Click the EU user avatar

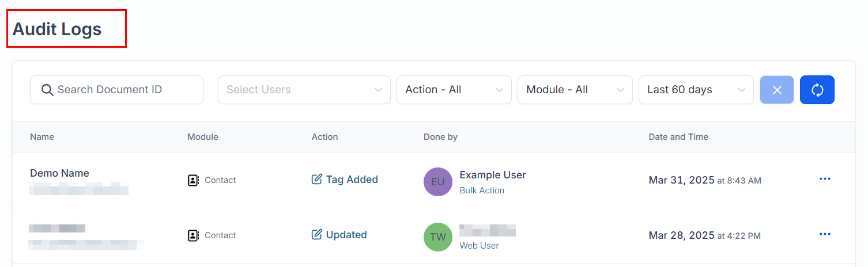[438, 182]
